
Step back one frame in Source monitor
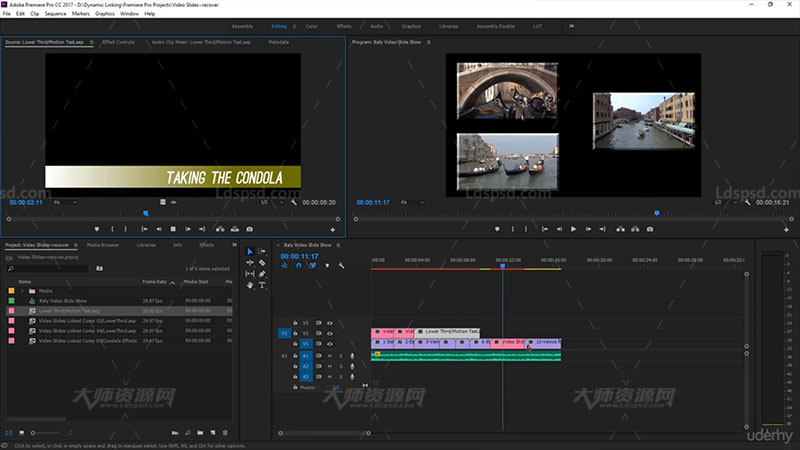click(x=159, y=230)
